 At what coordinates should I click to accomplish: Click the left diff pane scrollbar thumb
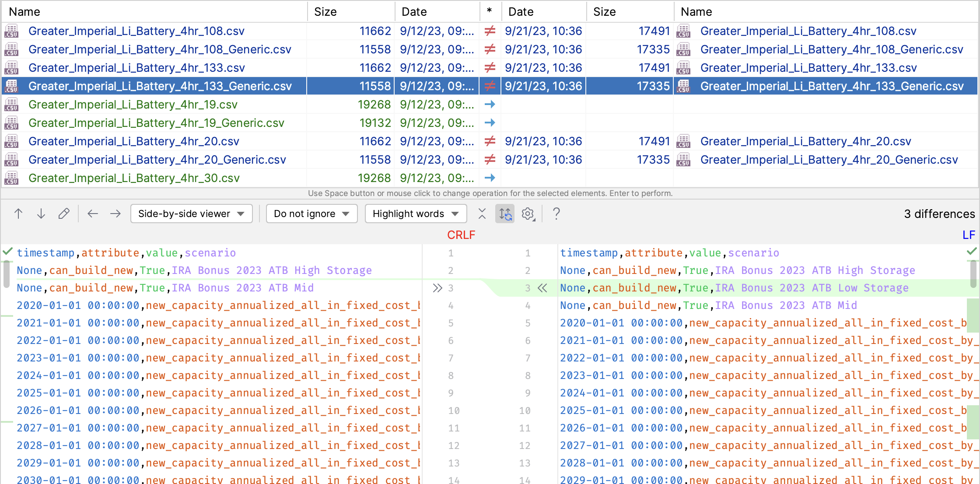[6, 274]
